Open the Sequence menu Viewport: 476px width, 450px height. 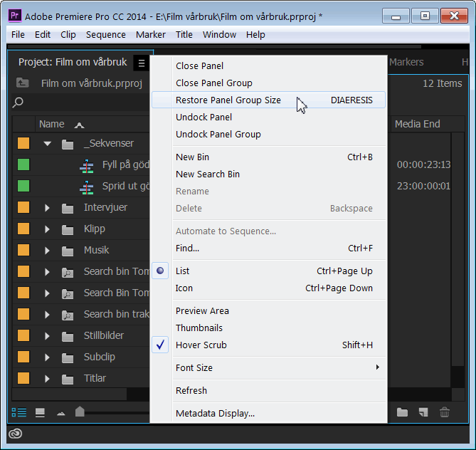[105, 34]
